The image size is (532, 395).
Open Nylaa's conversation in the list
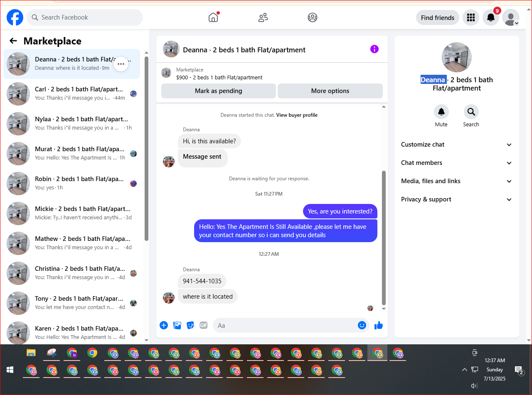[71, 123]
